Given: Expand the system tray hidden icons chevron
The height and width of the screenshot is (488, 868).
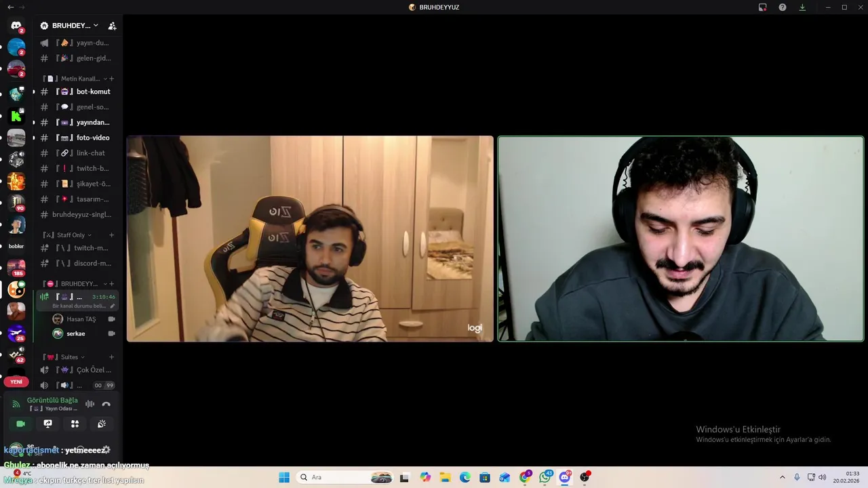Looking at the screenshot, I should click(x=782, y=477).
